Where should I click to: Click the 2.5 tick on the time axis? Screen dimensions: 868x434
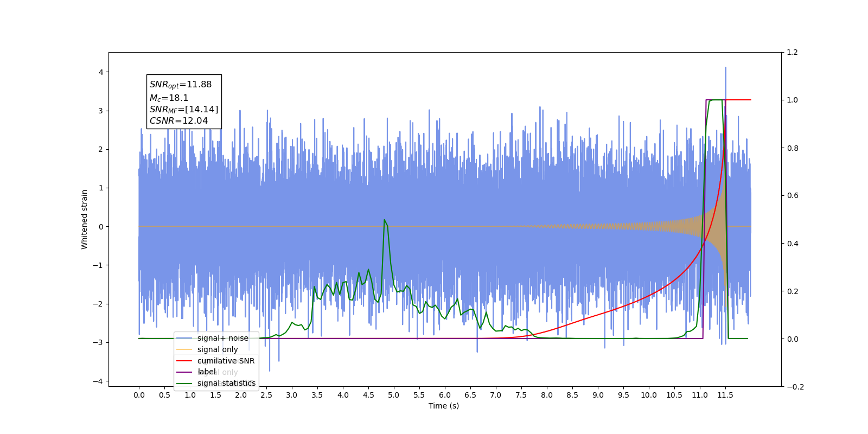point(266,395)
